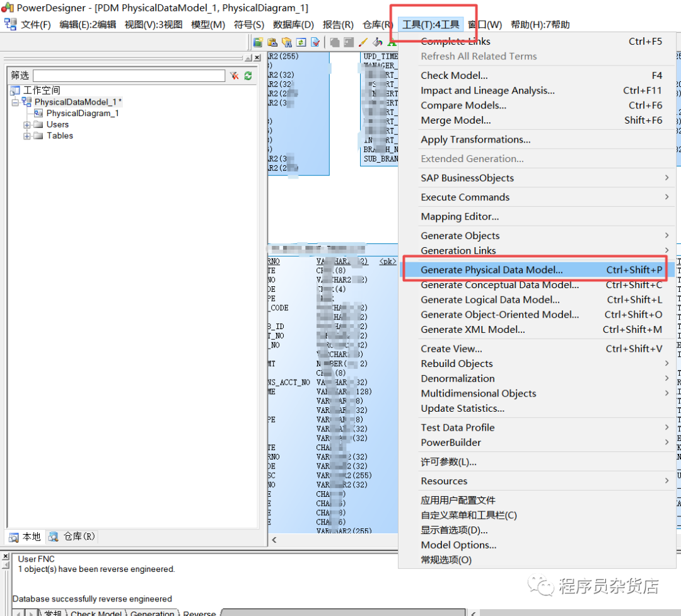Image resolution: width=681 pixels, height=616 pixels.
Task: Switch to the 本地 browser tab
Action: (x=25, y=537)
